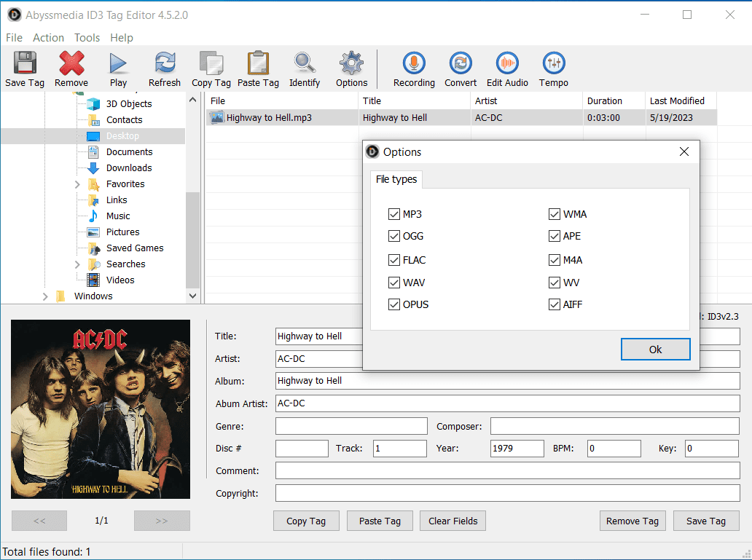Viewport: 752px width, 560px height.
Task: Select the File types tab
Action: [396, 179]
